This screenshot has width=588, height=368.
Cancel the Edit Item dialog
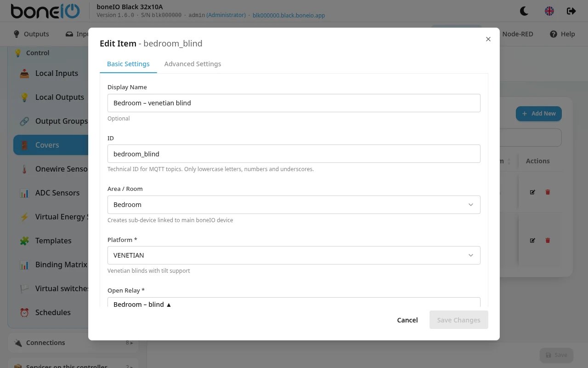tap(407, 320)
